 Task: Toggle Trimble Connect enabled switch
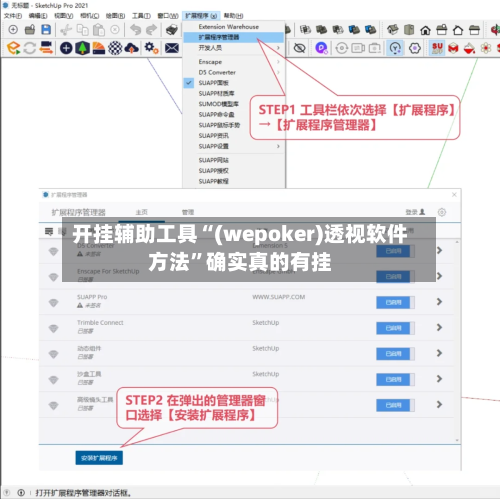click(395, 328)
